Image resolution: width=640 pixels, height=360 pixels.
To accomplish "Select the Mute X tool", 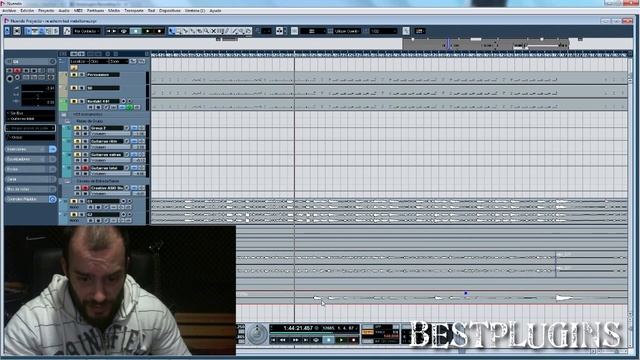I will coord(213,31).
